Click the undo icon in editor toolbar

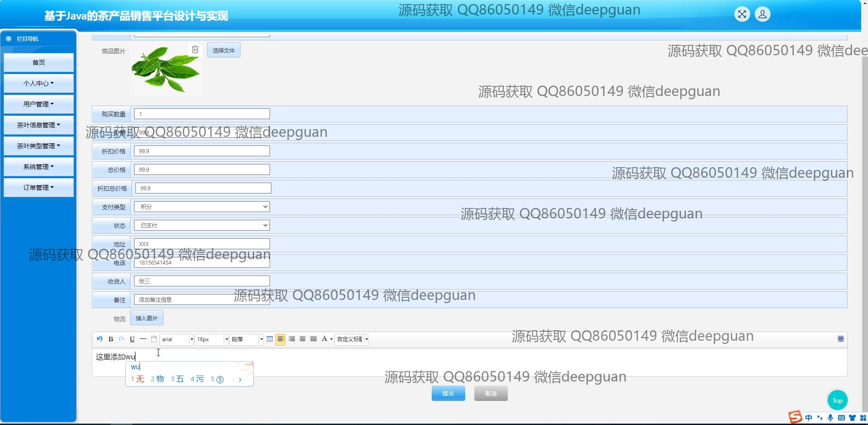[x=100, y=339]
